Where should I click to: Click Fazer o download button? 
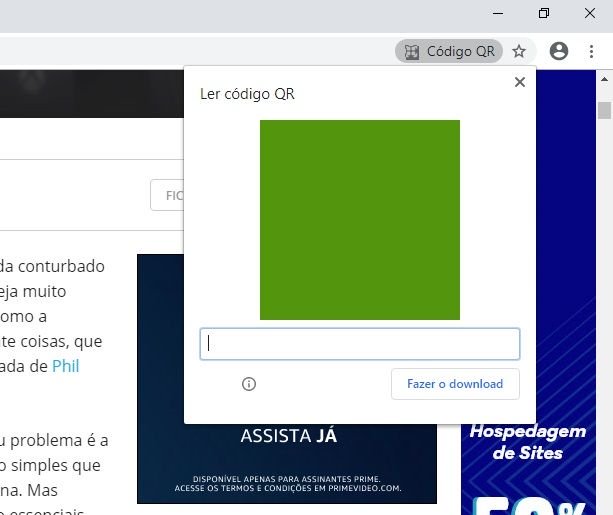[x=455, y=384]
